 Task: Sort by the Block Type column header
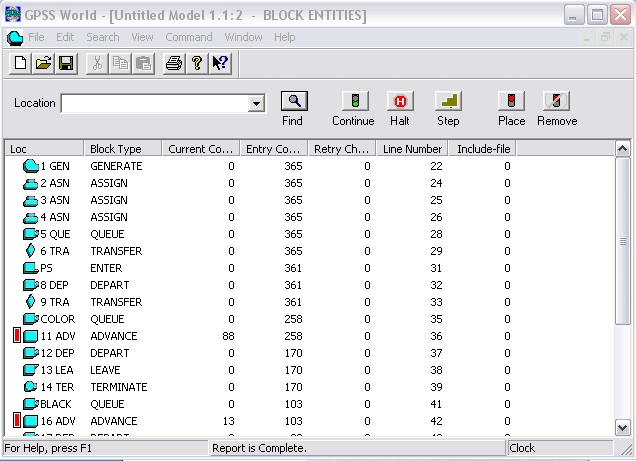122,149
